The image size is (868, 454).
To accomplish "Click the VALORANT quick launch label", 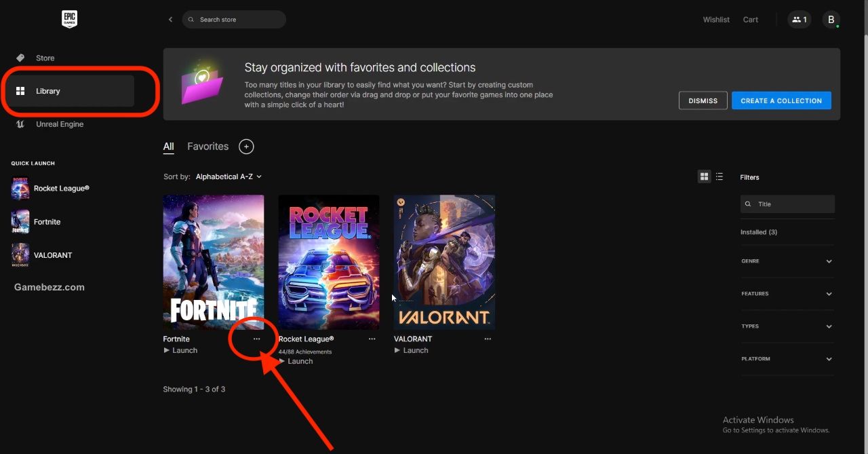I will coord(53,255).
